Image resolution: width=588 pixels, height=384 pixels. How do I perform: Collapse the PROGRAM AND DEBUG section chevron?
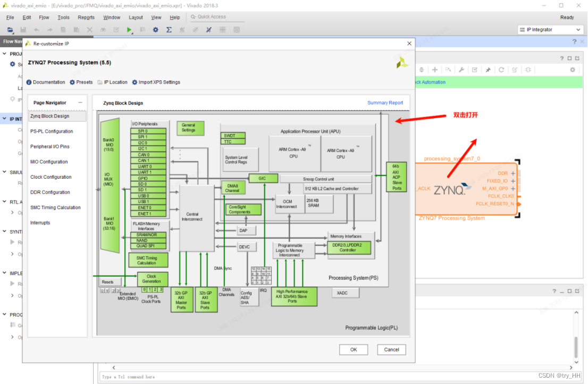pos(4,314)
